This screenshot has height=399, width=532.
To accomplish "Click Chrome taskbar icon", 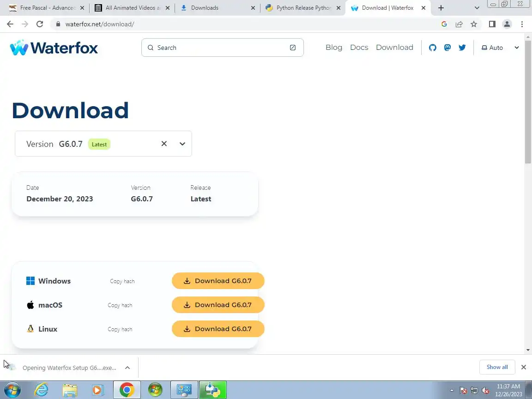I will [x=127, y=390].
